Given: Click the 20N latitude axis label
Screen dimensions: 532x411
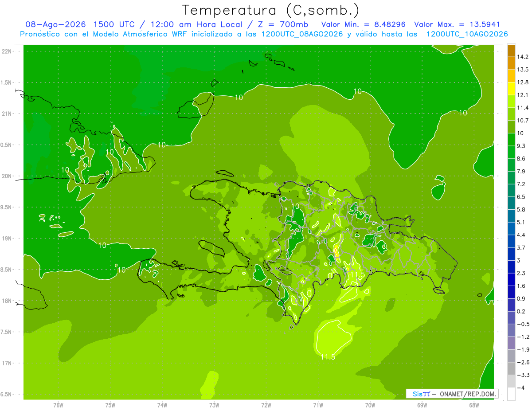Looking at the screenshot, I should tap(6, 176).
